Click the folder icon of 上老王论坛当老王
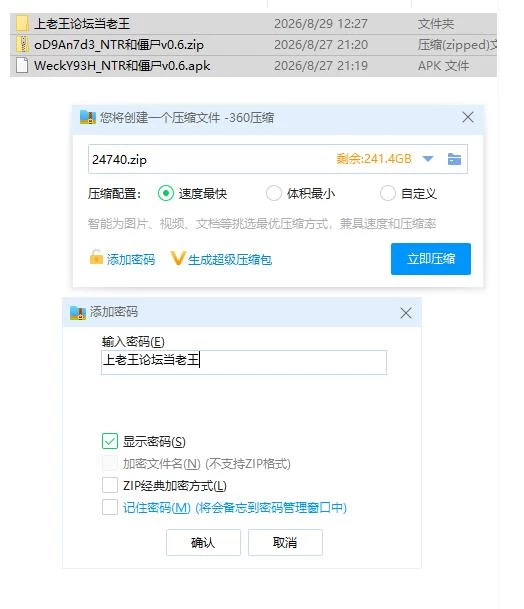The image size is (524, 609). 22,24
